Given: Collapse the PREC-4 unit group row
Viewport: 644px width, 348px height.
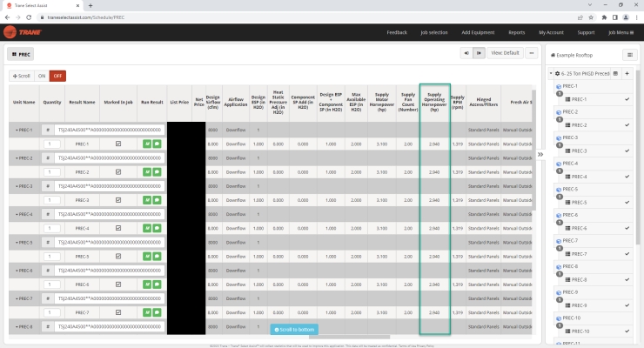Looking at the screenshot, I should pos(17,214).
